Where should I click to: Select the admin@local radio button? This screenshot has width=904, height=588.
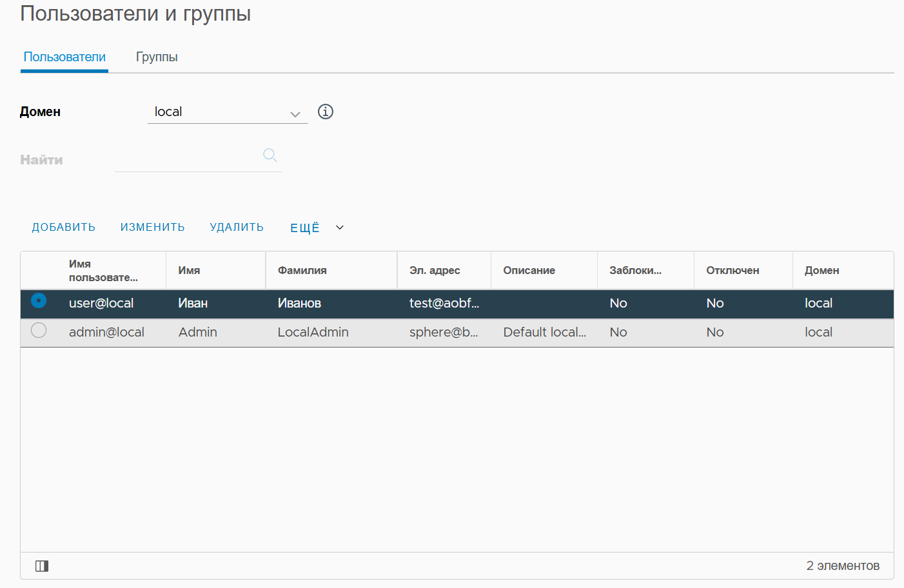tap(39, 330)
